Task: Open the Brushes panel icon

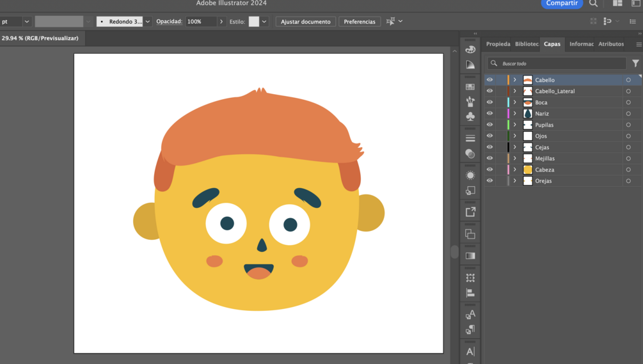Action: 470,101
